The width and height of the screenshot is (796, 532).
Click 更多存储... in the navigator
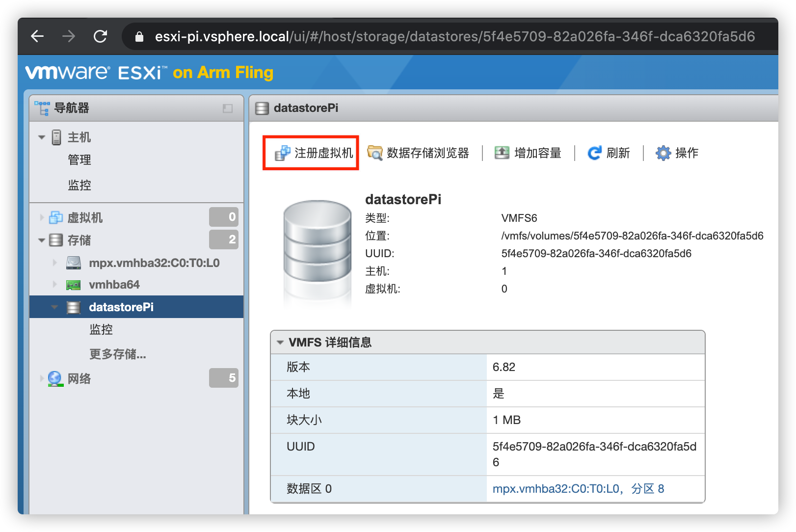pos(117,354)
